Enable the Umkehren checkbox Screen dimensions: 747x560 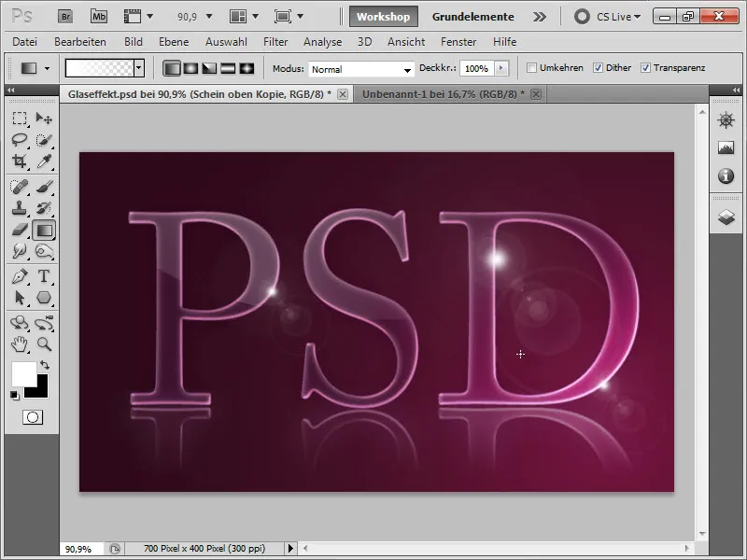tap(532, 68)
